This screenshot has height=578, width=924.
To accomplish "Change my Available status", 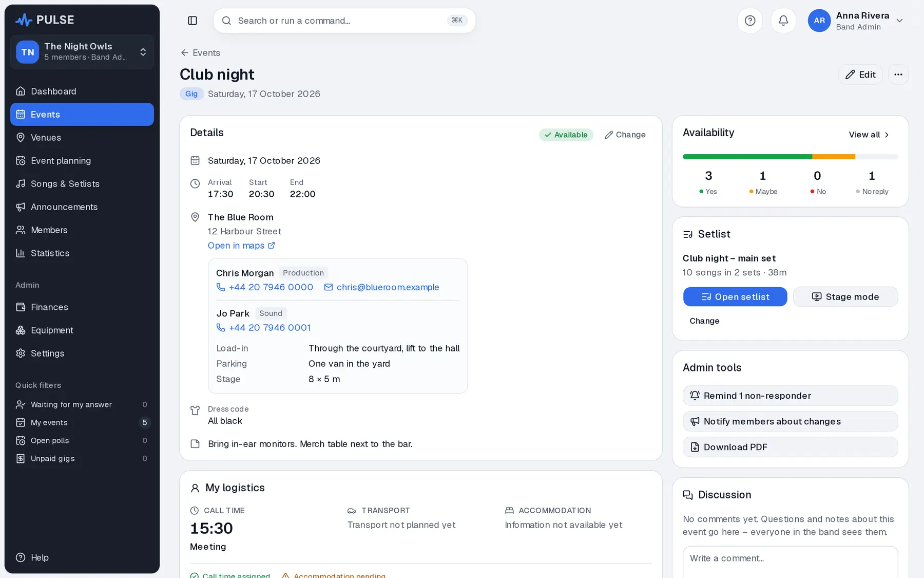I will (625, 135).
